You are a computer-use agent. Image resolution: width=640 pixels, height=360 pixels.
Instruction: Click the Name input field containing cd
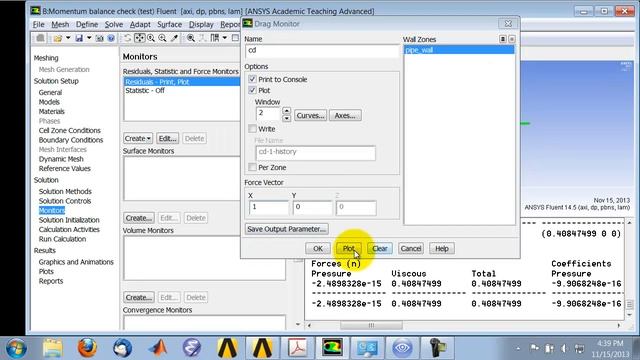(322, 51)
